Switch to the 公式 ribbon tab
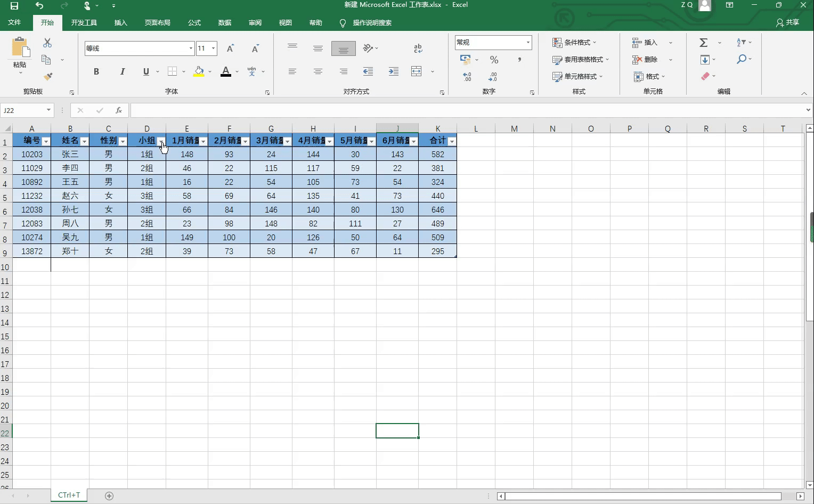Screen dimensions: 814x504 coord(194,23)
